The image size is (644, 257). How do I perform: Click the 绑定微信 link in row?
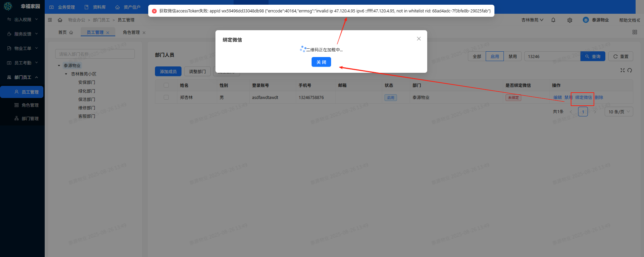click(x=583, y=98)
